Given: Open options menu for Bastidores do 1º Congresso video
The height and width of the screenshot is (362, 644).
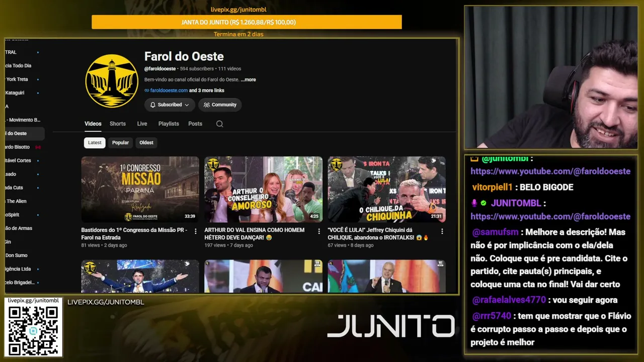Looking at the screenshot, I should 196,231.
